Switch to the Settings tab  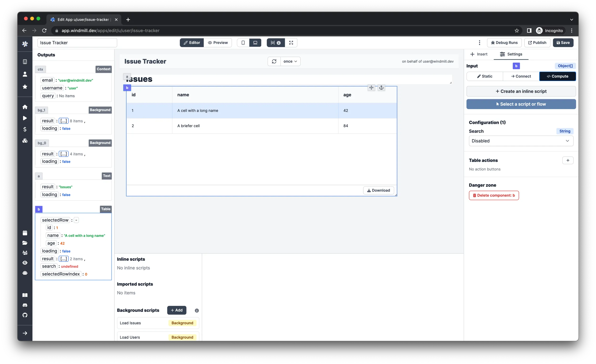pos(511,54)
